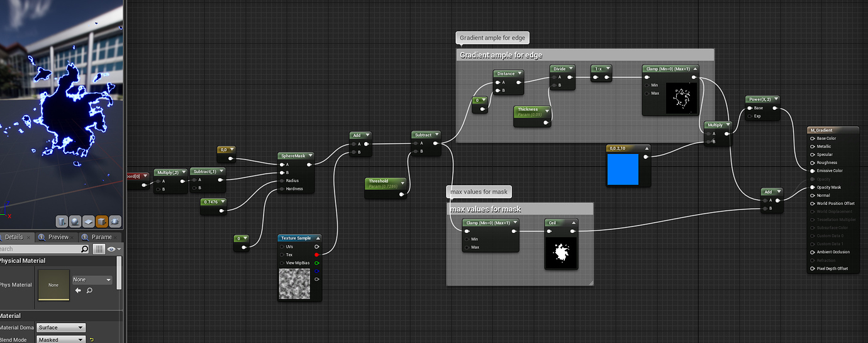
Task: Select the cube preview mesh icon
Action: click(x=102, y=221)
